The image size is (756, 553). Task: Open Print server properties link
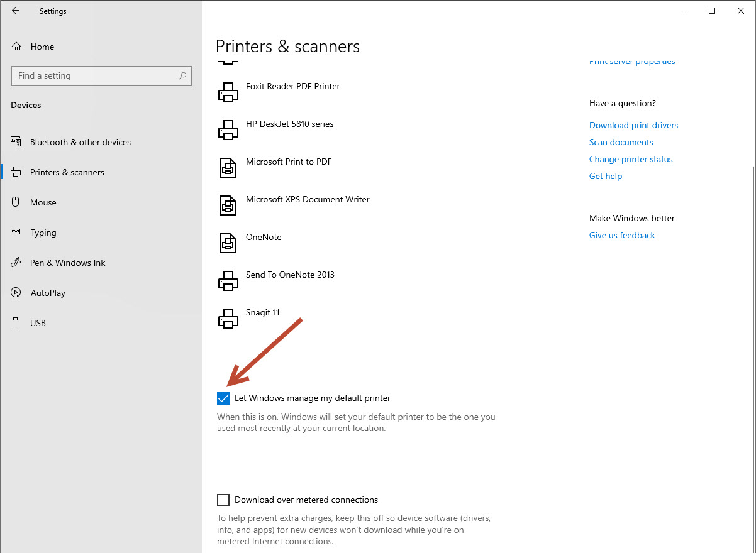click(632, 62)
